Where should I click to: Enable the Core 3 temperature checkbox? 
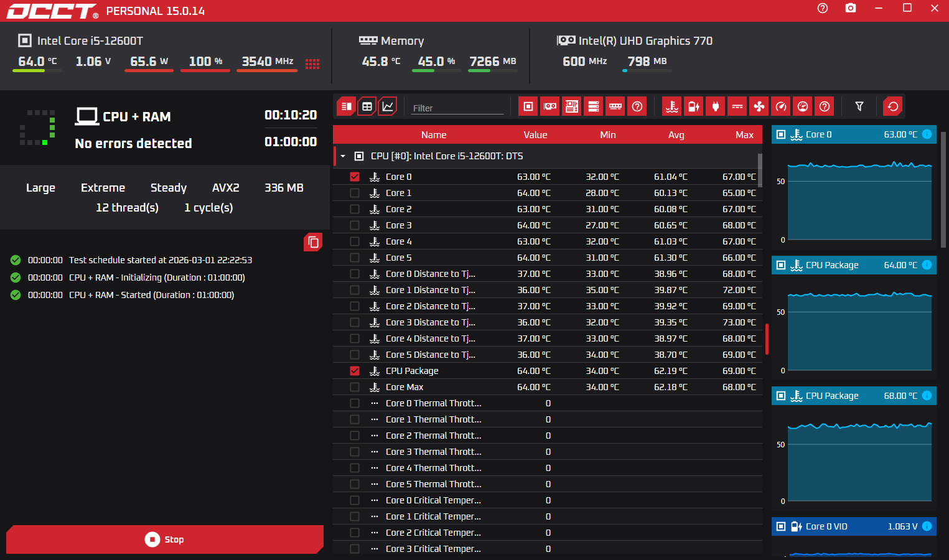point(355,225)
